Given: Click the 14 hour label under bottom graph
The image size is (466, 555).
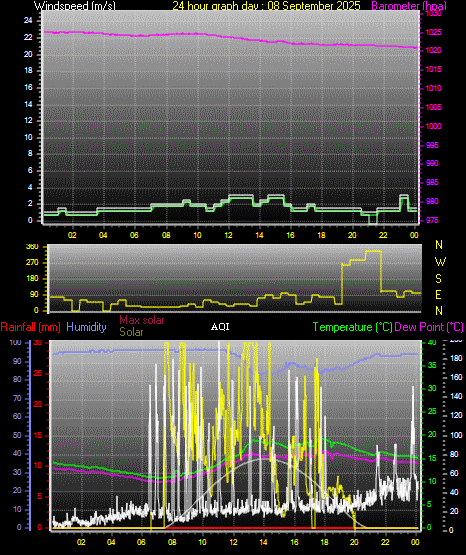Looking at the screenshot, I should 263,542.
